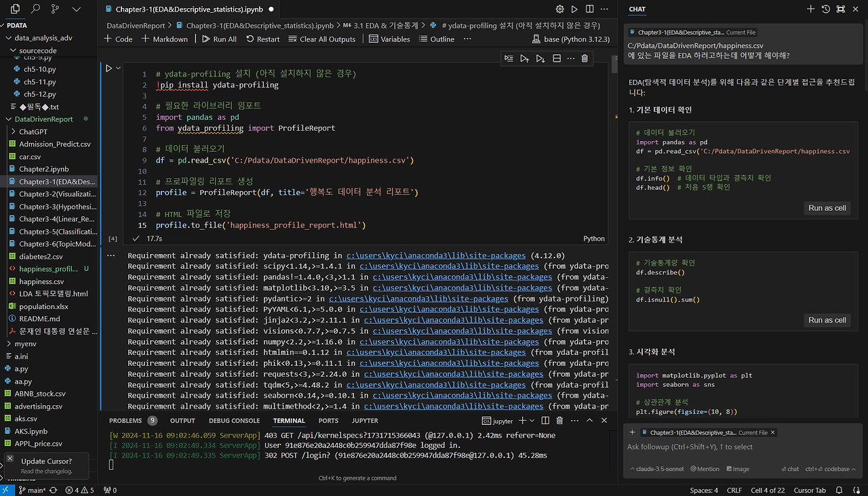Open the Search view icon
Viewport: 868px width, 496px height.
35,9
